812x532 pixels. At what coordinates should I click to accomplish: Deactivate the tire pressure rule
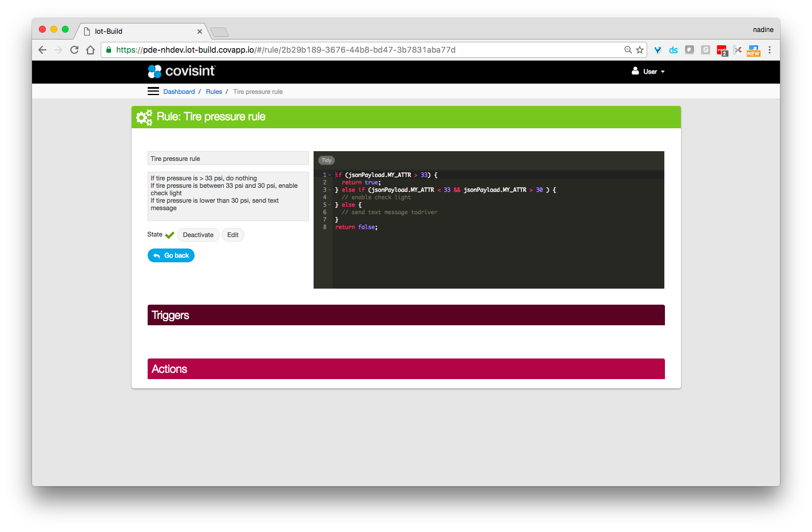[x=198, y=235]
